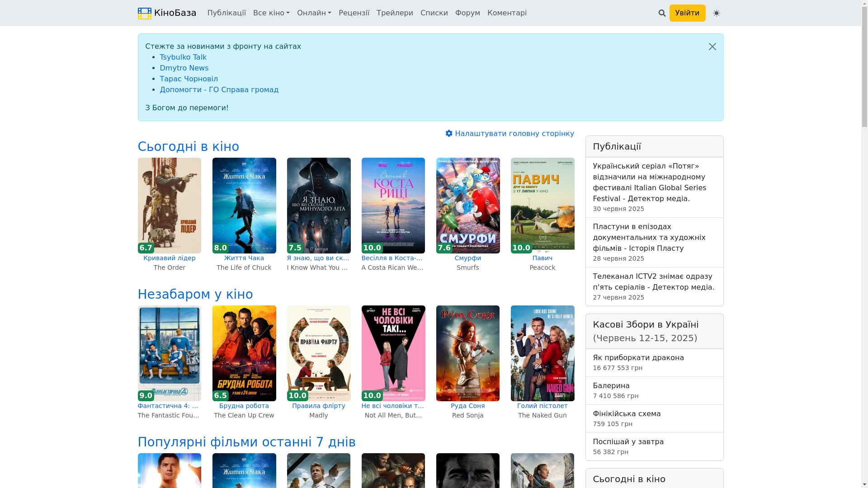Open the Dmytro News link
Viewport: 868px width, 488px height.
click(184, 68)
